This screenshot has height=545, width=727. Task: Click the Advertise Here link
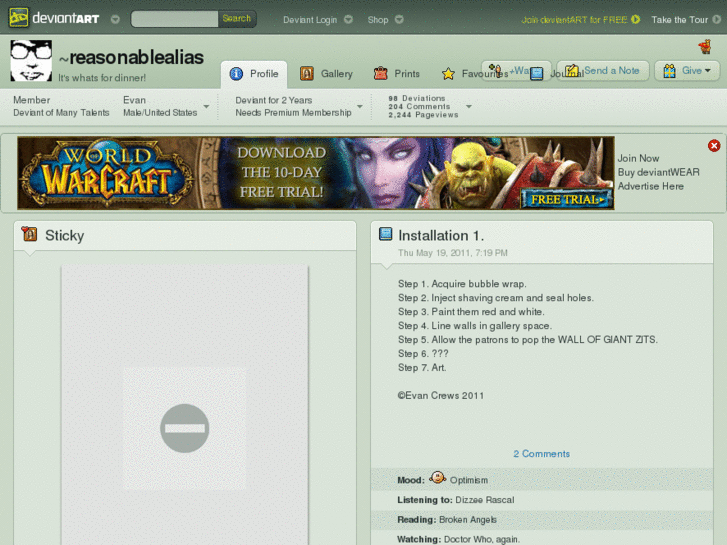click(x=650, y=186)
